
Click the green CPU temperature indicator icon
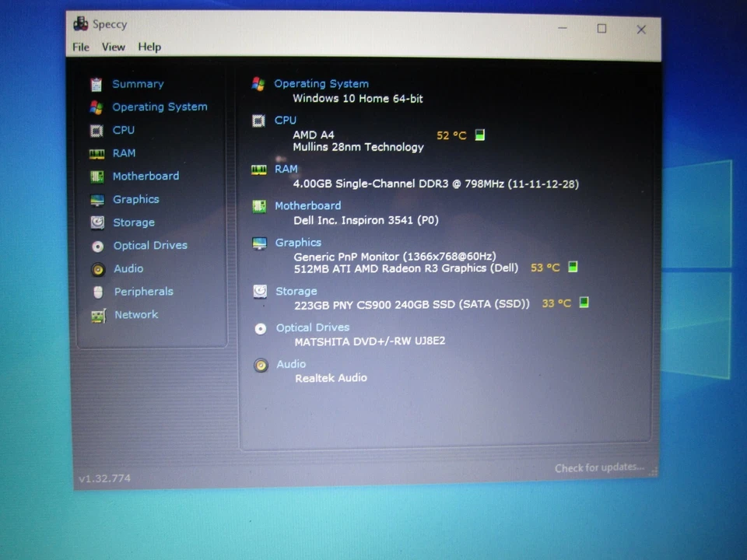point(480,135)
